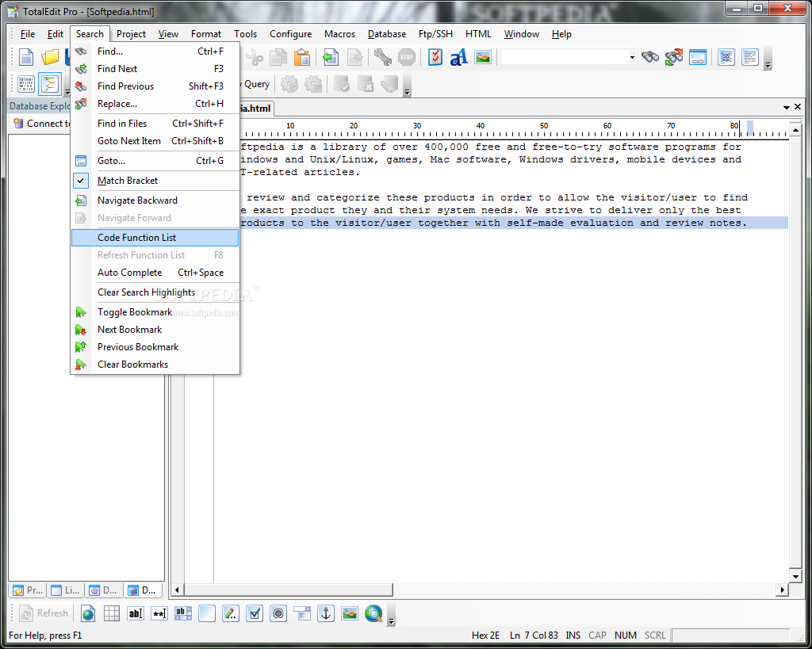This screenshot has width=812, height=649.
Task: Switch to the 'Pr...' bottom panel tab
Action: click(28, 590)
